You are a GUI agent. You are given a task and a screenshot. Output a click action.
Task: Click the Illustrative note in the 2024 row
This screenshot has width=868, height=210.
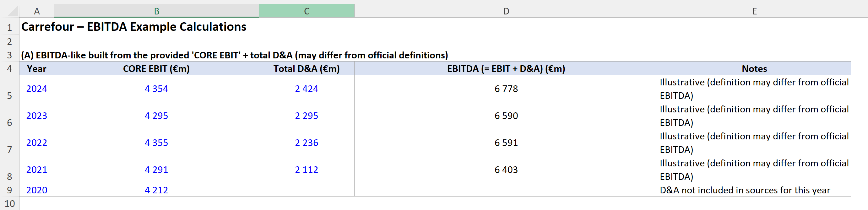click(754, 89)
